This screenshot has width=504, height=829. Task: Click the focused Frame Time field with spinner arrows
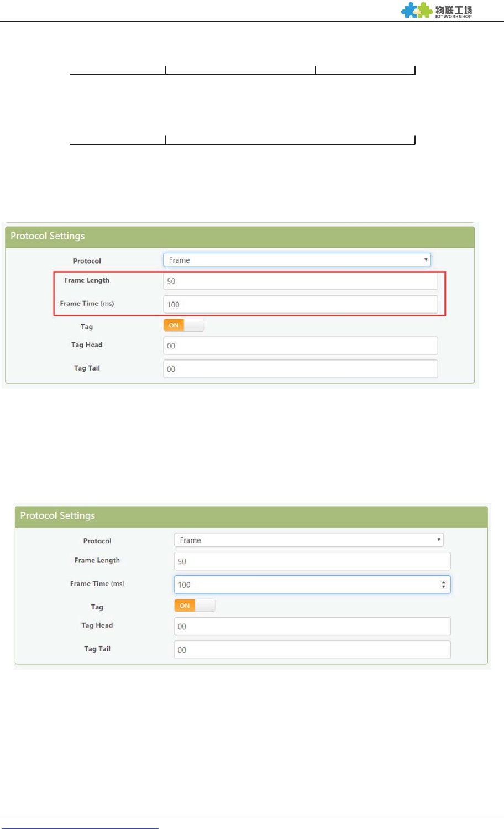(312, 585)
